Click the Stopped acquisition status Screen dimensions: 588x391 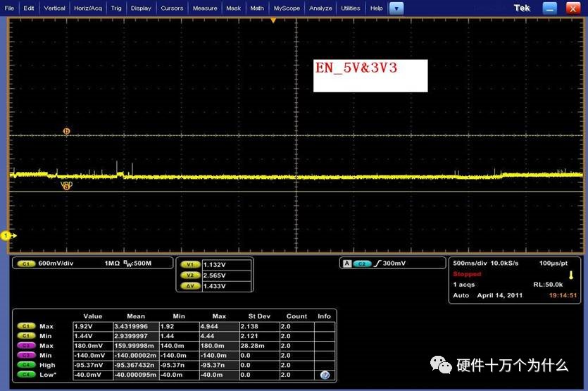click(x=468, y=273)
